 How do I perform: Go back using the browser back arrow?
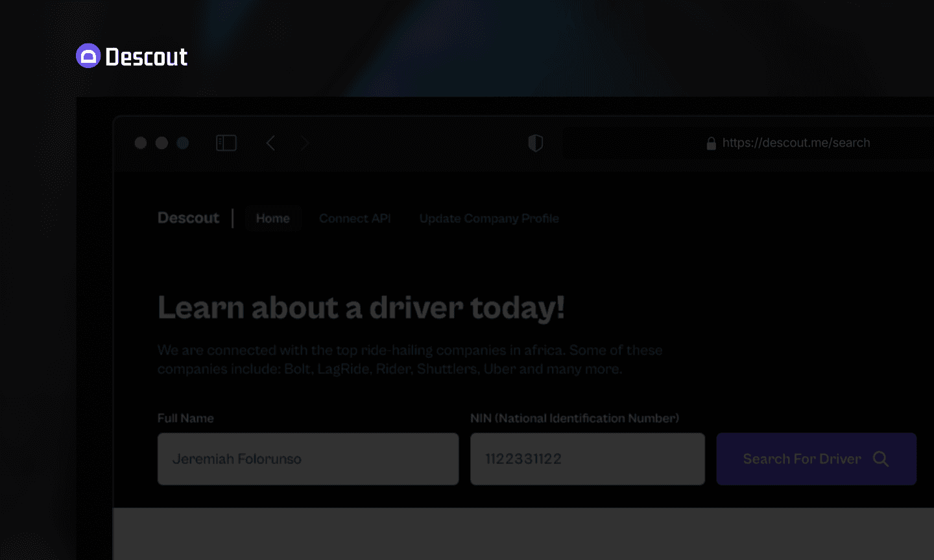pos(271,143)
